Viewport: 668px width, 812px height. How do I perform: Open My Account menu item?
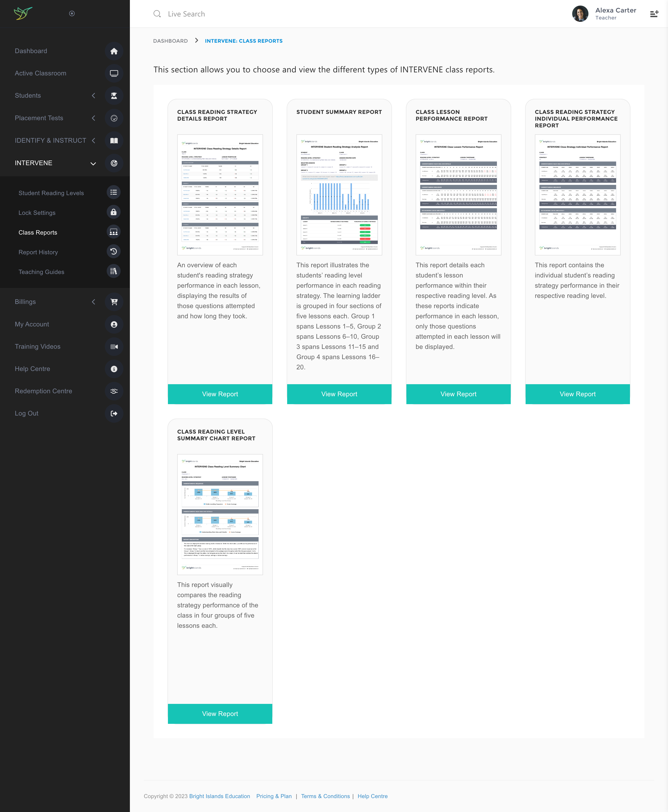[x=32, y=324]
